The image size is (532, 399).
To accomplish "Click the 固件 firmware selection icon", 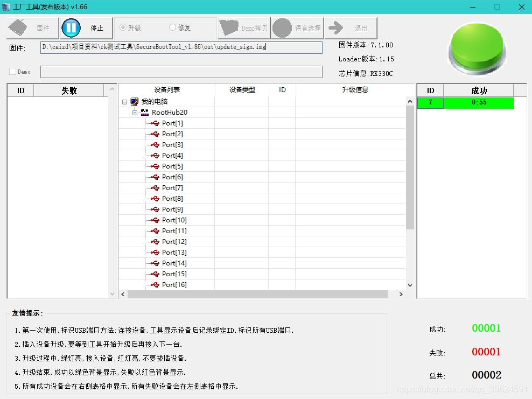I will click(x=17, y=27).
